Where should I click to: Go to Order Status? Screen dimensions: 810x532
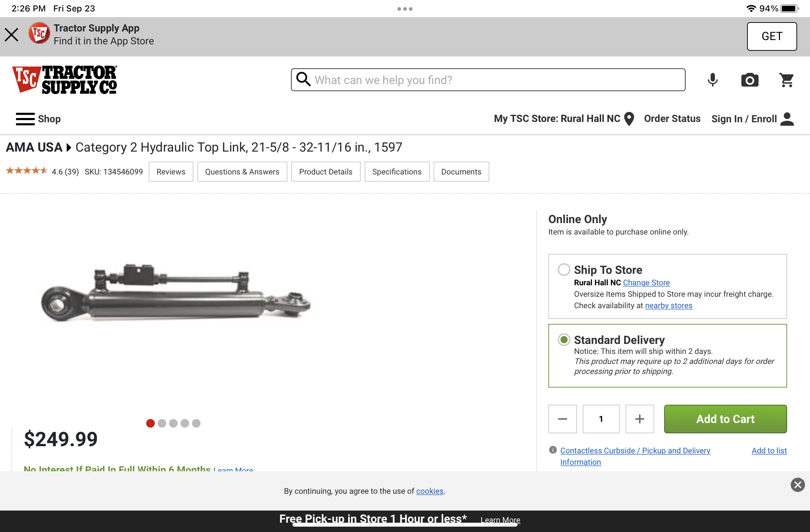[672, 119]
